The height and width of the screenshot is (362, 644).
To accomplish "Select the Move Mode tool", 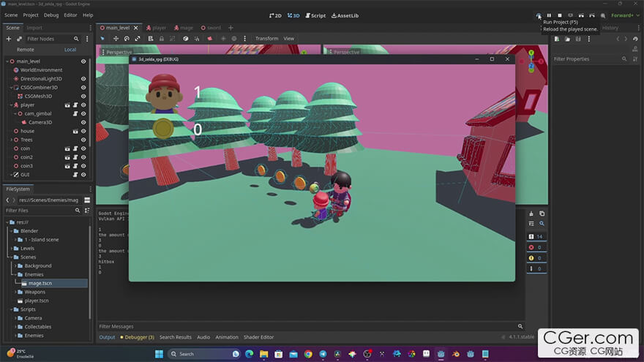I will coord(116,39).
